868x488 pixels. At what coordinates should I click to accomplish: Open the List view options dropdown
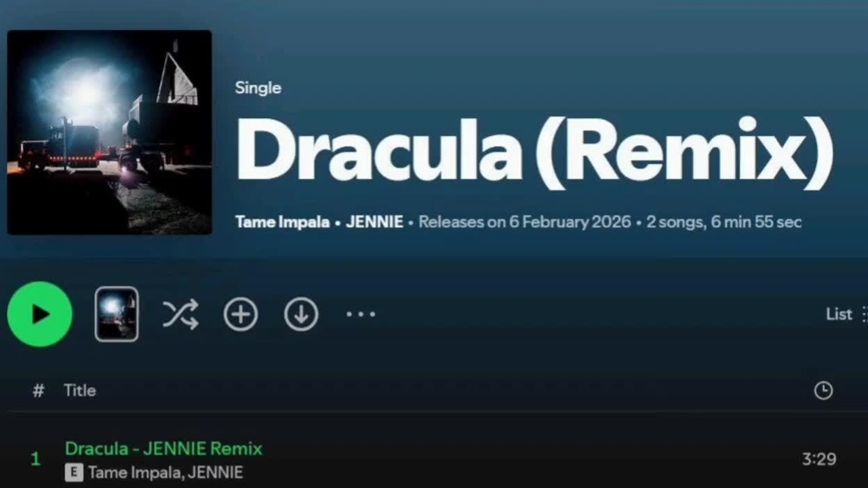846,314
